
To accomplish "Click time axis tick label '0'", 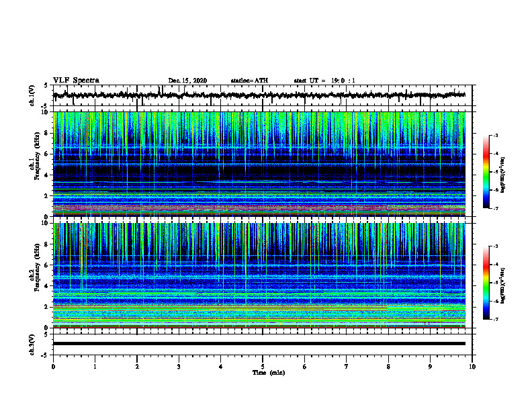I will coord(53,367).
